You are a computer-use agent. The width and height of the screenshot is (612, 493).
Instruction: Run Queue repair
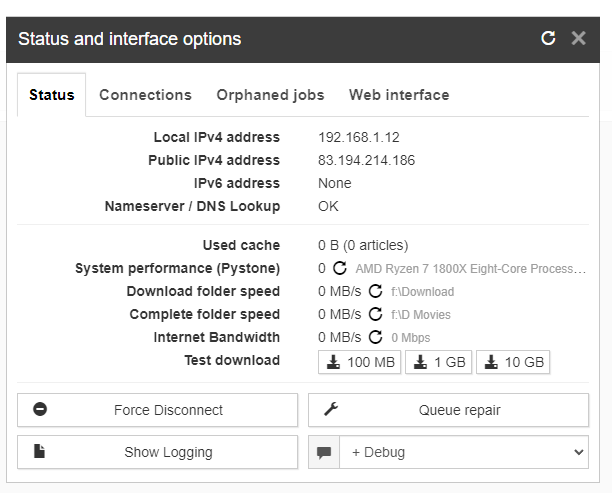coord(448,410)
